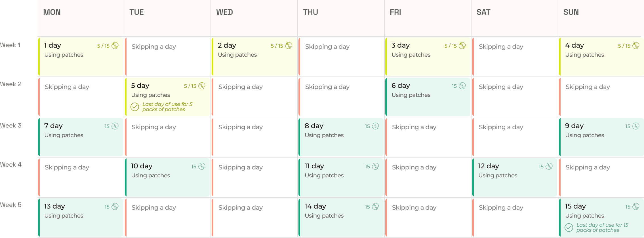Click the patch icon on 10 day cell
Screen dimensions: 644x238
coord(202,166)
